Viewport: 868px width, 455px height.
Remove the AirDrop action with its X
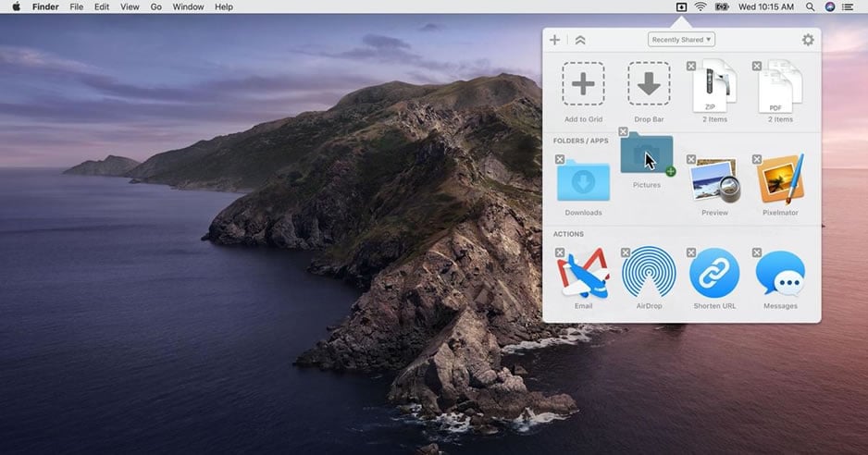pyautogui.click(x=626, y=252)
